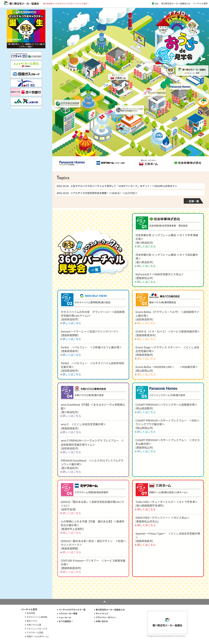Click the 大和ハウス工業株式会社 map label
The height and width of the screenshot is (644, 209).
click(x=155, y=93)
